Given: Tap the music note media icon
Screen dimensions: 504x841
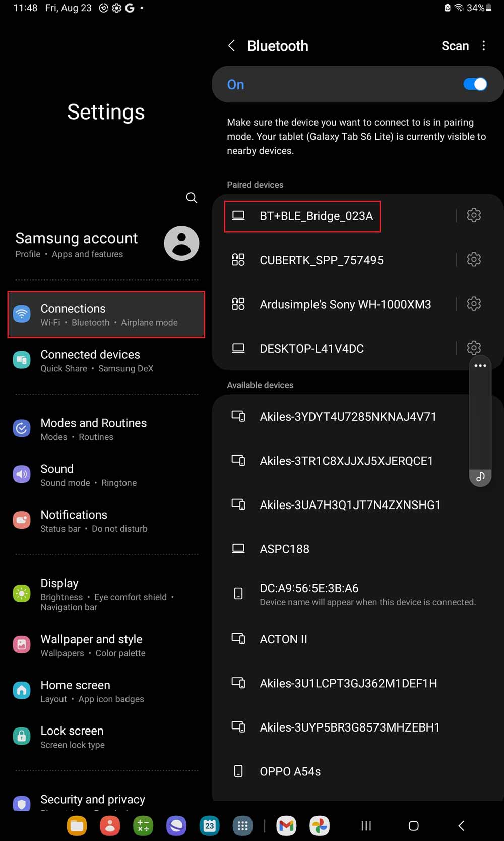Looking at the screenshot, I should pyautogui.click(x=480, y=477).
